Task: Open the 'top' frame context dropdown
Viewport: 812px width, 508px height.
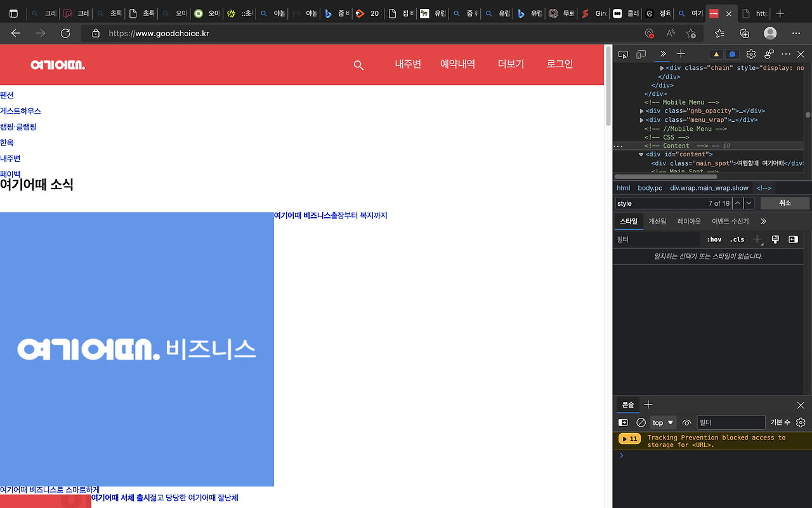Action: [662, 422]
